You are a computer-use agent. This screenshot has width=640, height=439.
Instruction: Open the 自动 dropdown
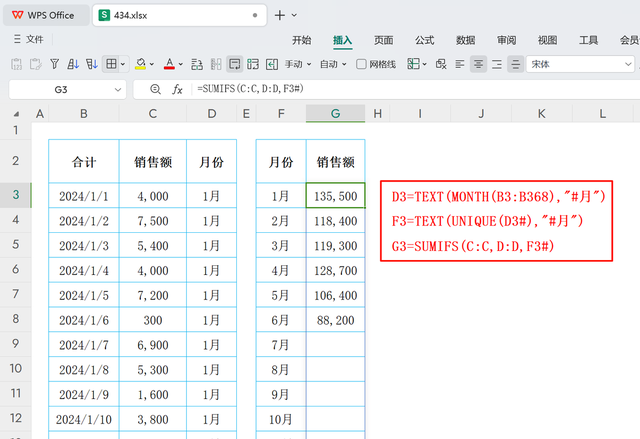click(333, 64)
